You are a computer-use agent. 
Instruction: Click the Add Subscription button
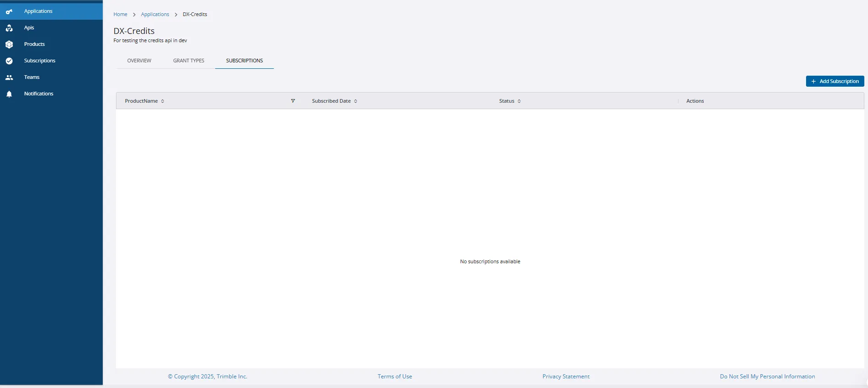point(835,81)
